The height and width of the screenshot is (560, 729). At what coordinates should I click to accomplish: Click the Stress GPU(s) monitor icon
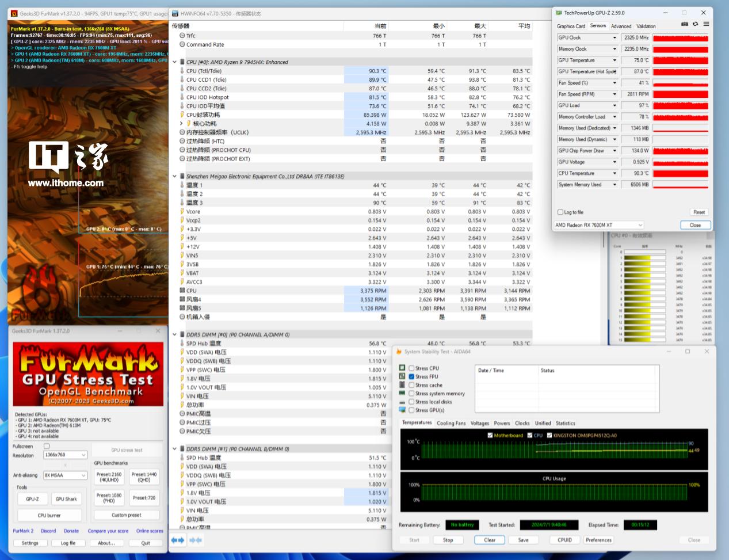click(x=402, y=410)
